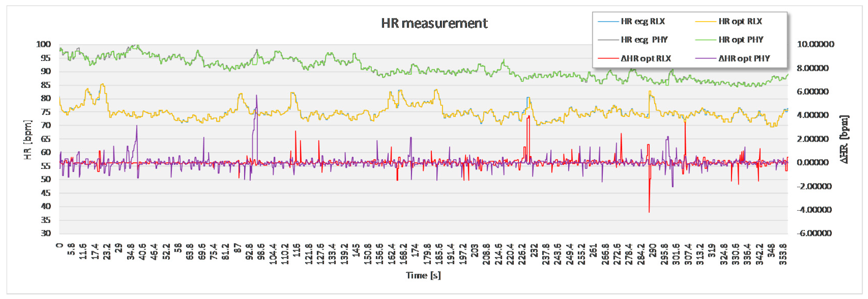Screen dimensions: 868x299
Task: Click the HR [bpm] left axis title
Action: 28,140
